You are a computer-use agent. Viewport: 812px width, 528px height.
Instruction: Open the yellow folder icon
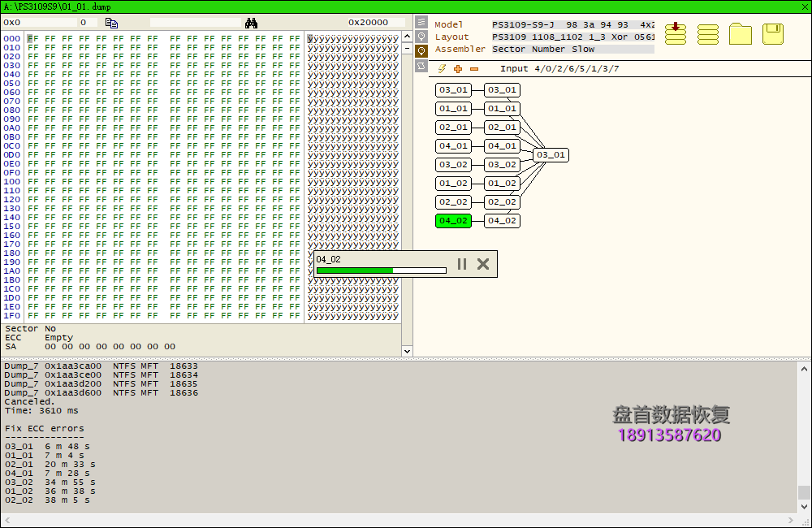point(741,34)
